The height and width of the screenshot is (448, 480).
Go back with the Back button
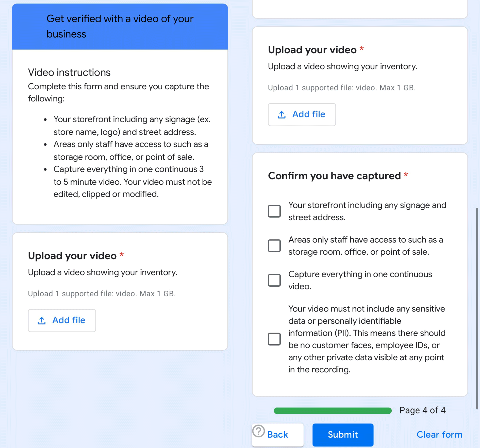coord(278,435)
